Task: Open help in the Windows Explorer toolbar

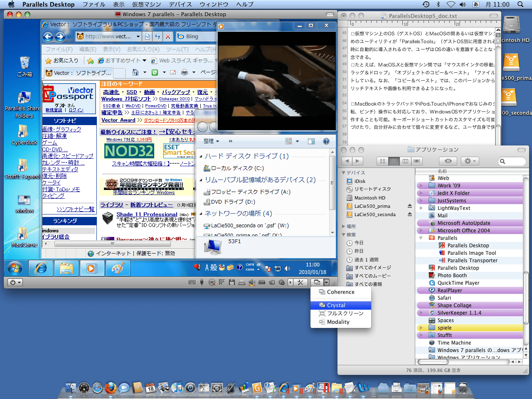Action: (326, 141)
